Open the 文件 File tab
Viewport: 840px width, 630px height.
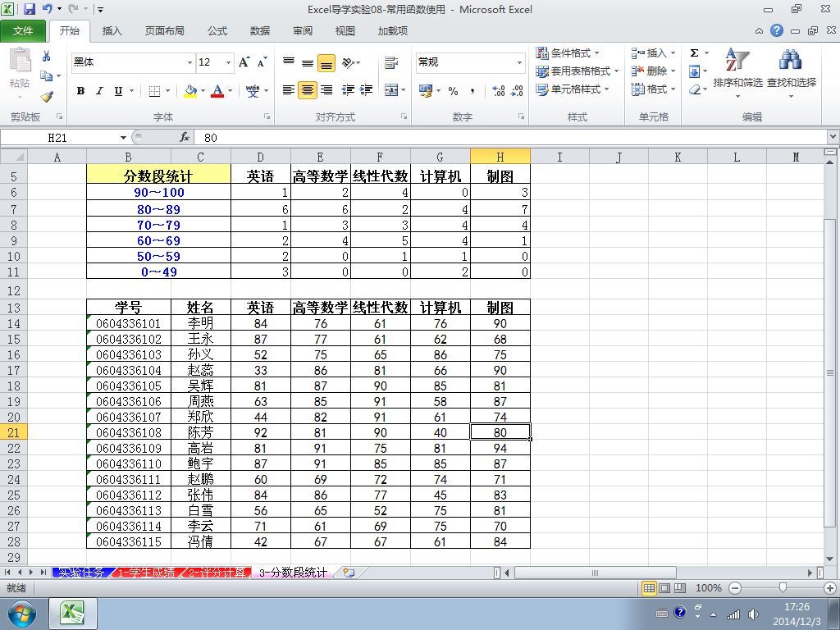coord(23,31)
